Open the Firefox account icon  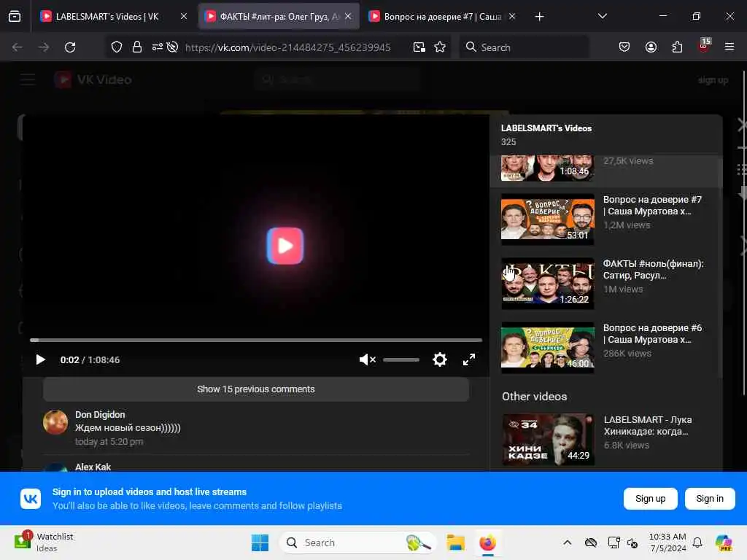pyautogui.click(x=651, y=47)
